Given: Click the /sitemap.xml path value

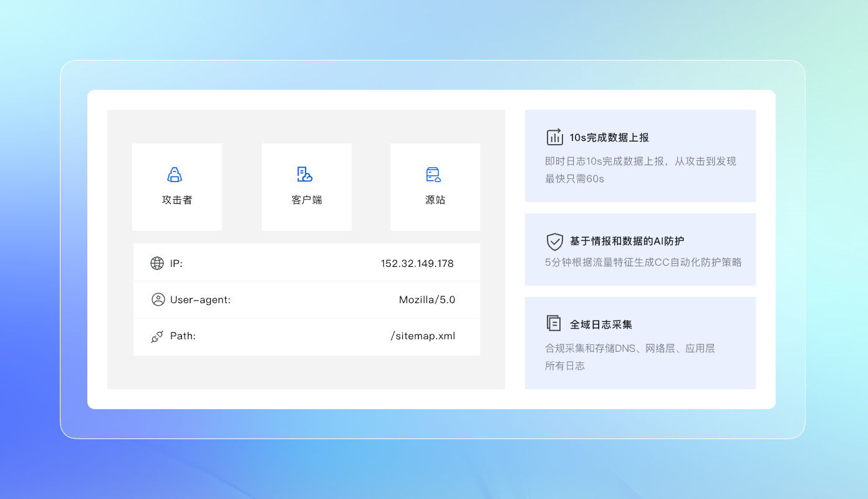Looking at the screenshot, I should tap(423, 336).
